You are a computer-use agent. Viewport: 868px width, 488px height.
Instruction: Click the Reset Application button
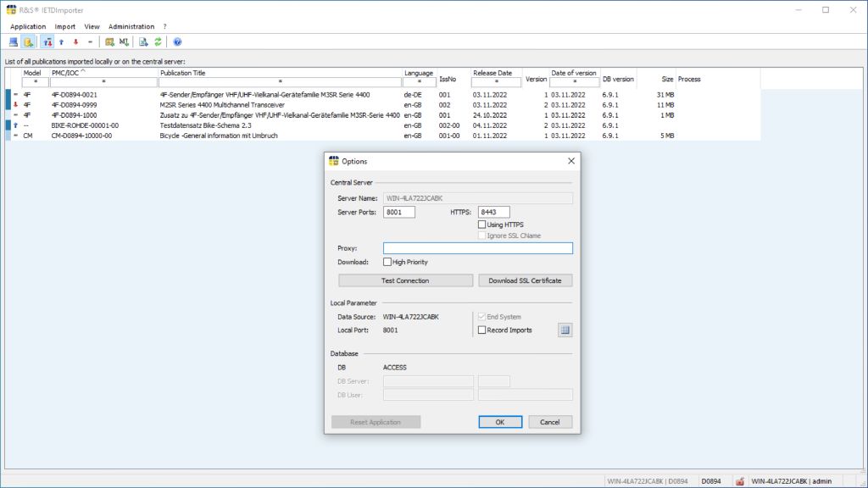[x=376, y=422]
